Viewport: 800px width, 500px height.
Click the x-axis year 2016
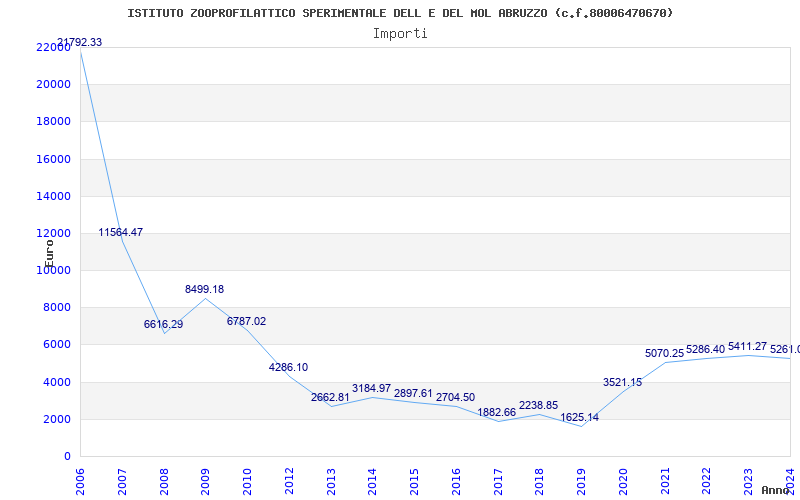point(456,481)
